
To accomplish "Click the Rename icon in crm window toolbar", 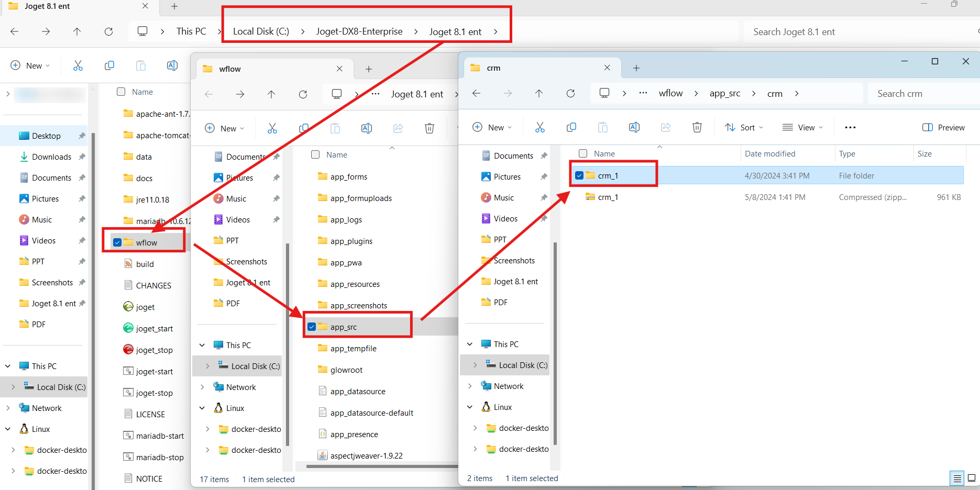I will click(634, 127).
